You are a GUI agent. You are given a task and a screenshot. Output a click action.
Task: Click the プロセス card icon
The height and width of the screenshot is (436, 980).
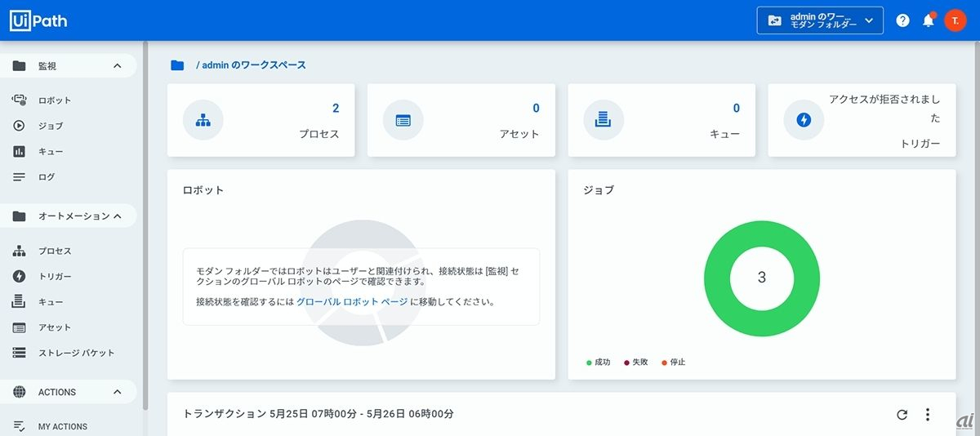[203, 120]
